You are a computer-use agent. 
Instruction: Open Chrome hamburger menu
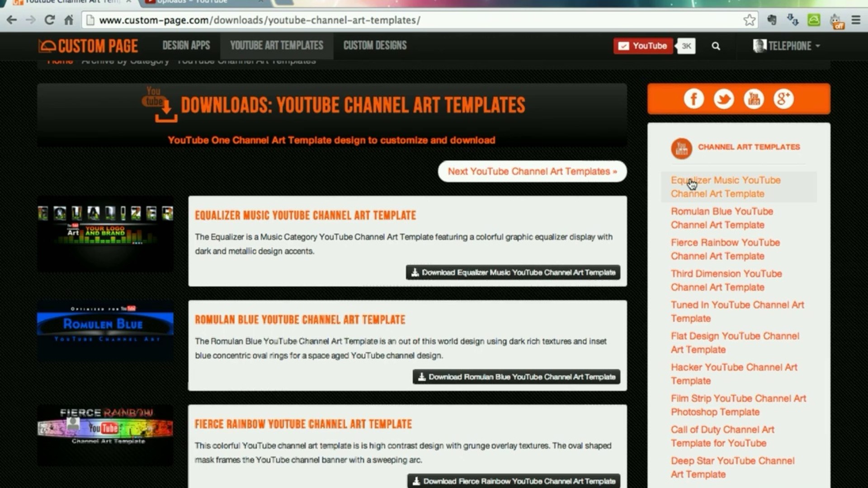[856, 20]
